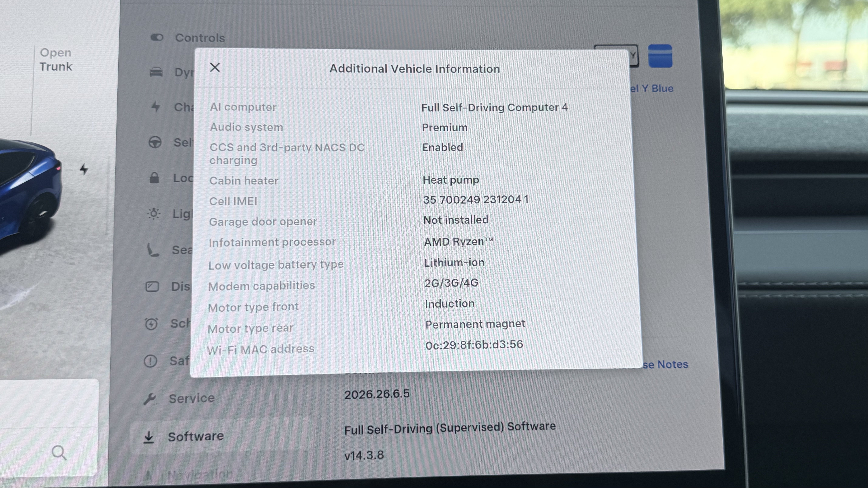The height and width of the screenshot is (488, 868).
Task: Tap the 'Garage door opener' label
Action: pyautogui.click(x=263, y=222)
